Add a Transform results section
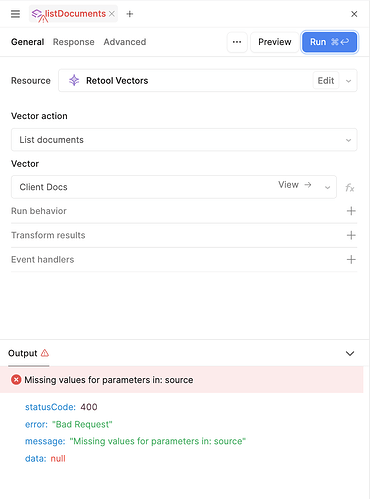370x499 pixels. (x=351, y=235)
